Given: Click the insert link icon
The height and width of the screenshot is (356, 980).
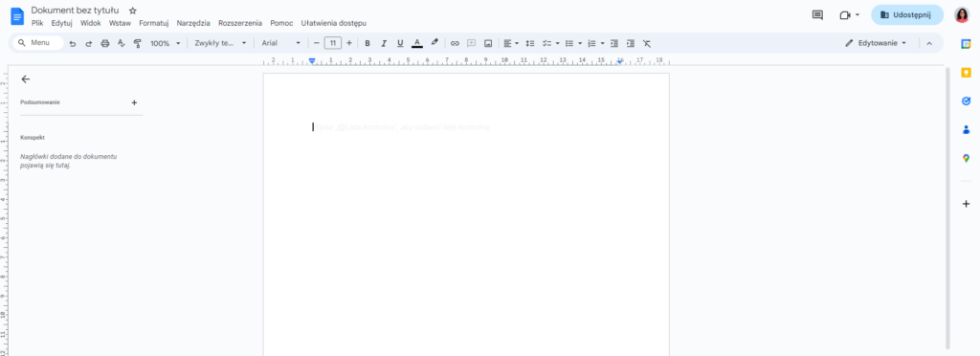Looking at the screenshot, I should (455, 43).
